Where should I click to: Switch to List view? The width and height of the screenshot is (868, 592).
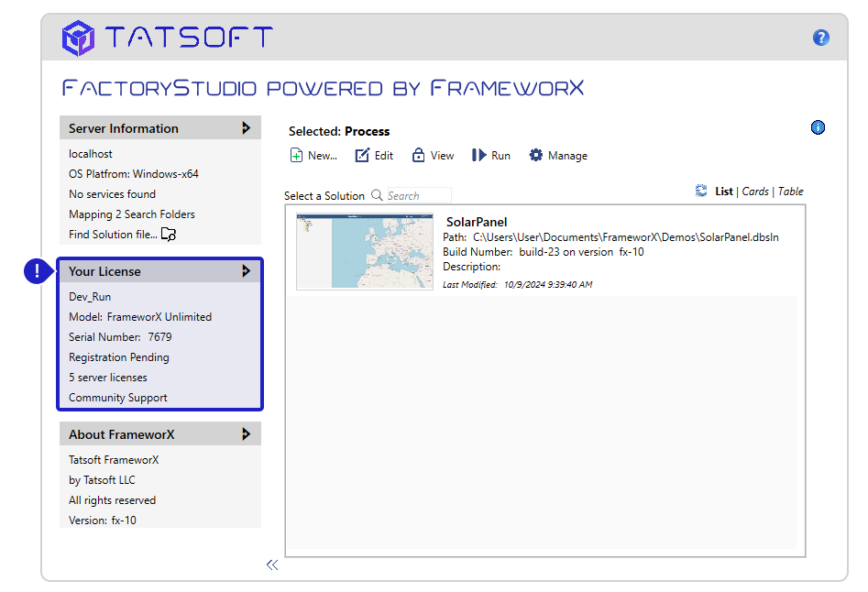click(x=723, y=192)
